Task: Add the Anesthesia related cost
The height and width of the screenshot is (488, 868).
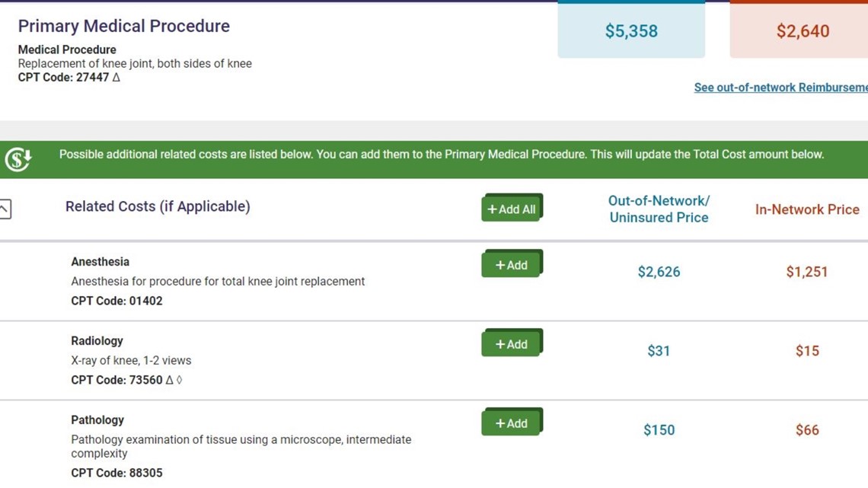Action: [x=512, y=265]
